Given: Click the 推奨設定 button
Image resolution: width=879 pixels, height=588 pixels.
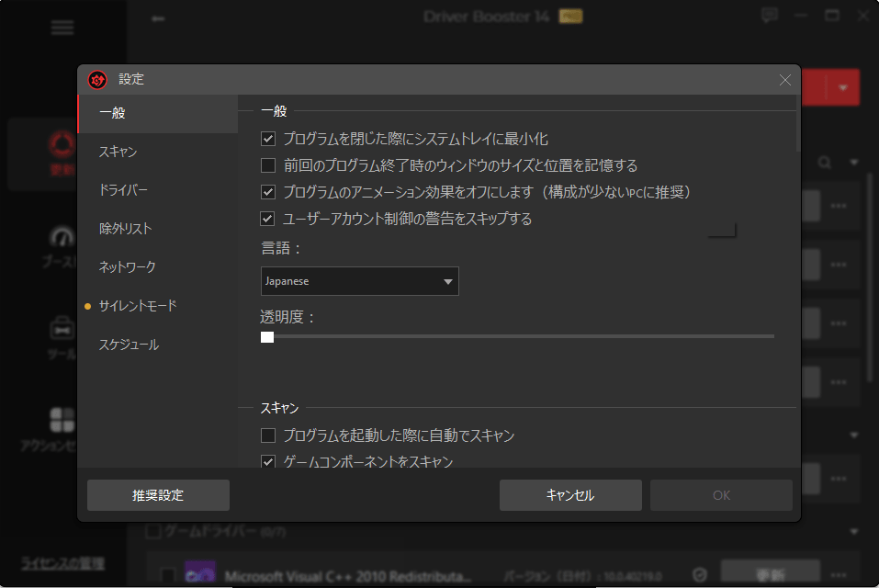Looking at the screenshot, I should [x=158, y=495].
